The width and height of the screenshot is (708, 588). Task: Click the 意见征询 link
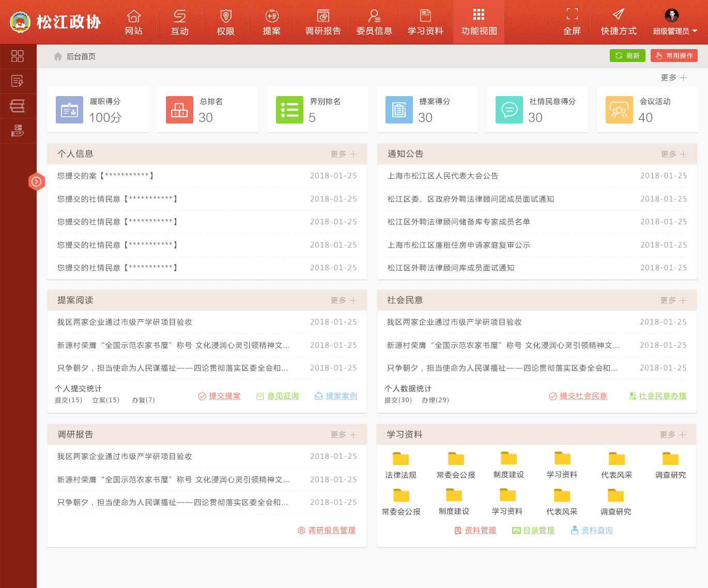pyautogui.click(x=278, y=396)
